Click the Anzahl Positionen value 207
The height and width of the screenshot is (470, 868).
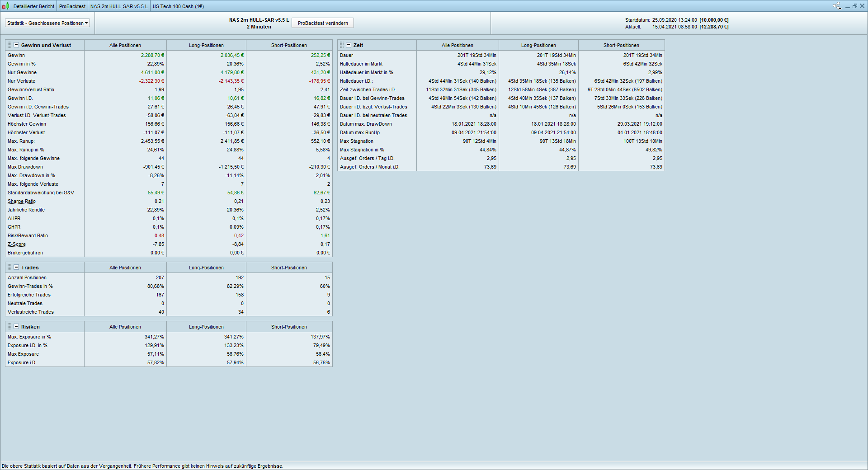[x=160, y=278]
